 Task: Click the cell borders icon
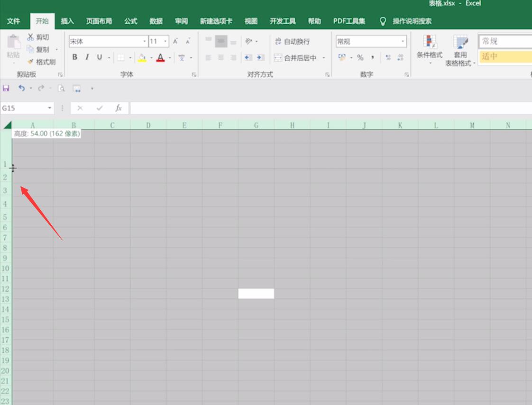(121, 58)
